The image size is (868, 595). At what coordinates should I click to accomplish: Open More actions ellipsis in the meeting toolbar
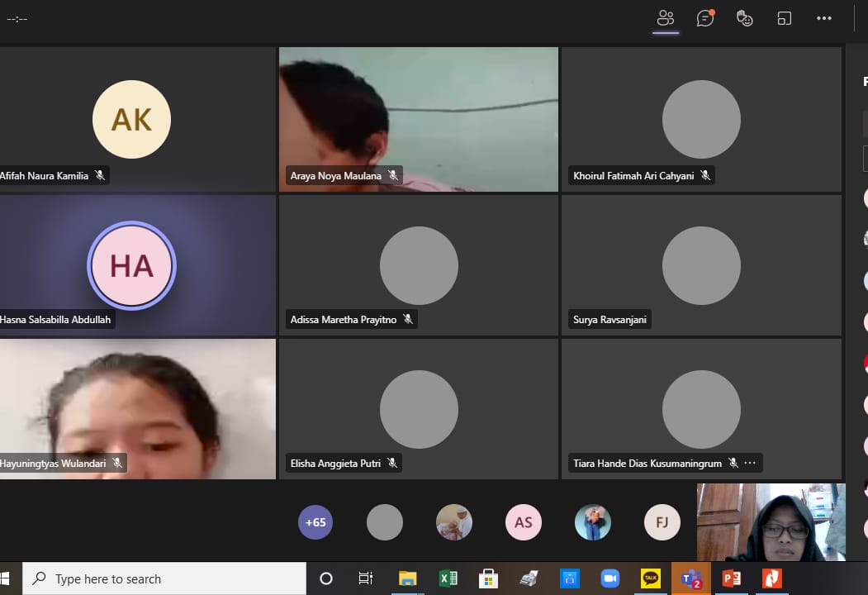824,18
